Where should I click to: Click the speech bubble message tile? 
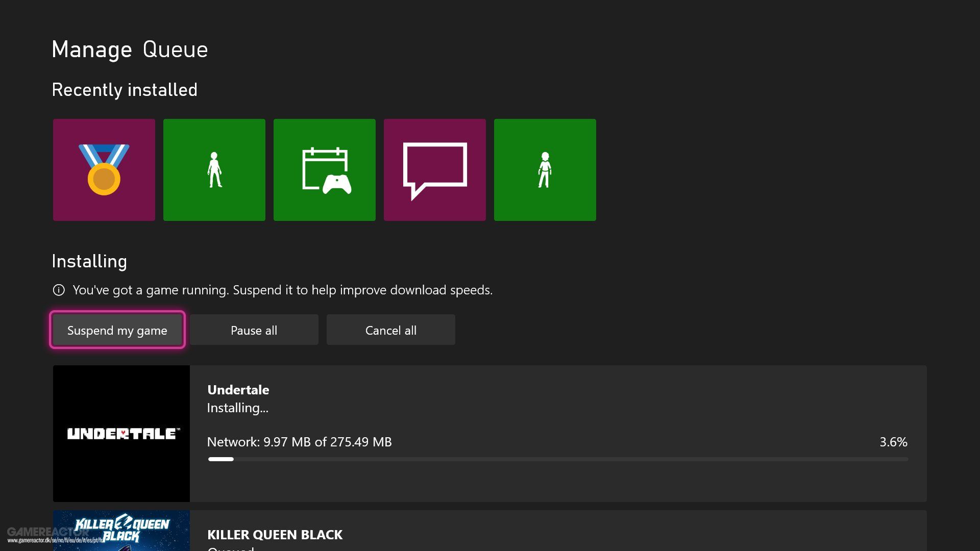434,169
